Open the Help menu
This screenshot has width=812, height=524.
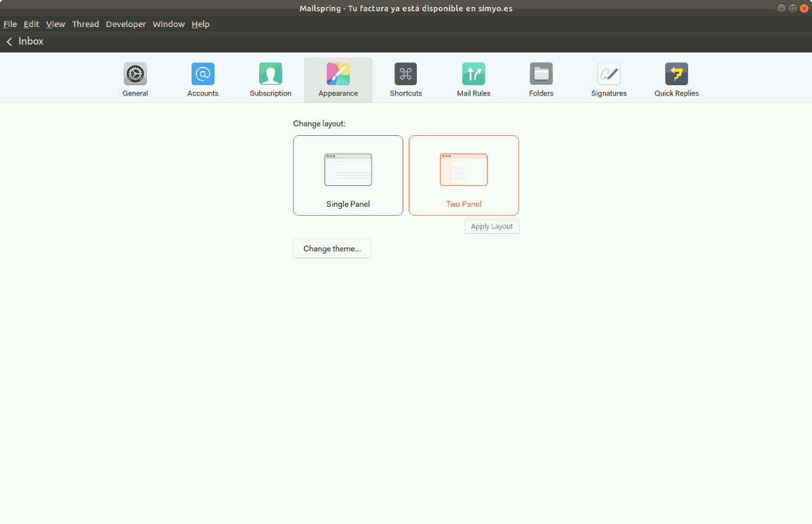(200, 24)
